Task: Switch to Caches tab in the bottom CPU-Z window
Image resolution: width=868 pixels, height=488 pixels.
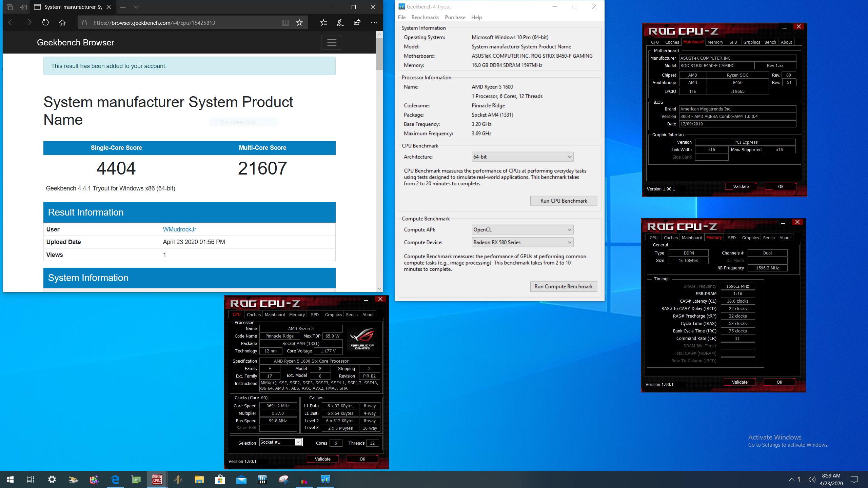Action: (x=254, y=314)
